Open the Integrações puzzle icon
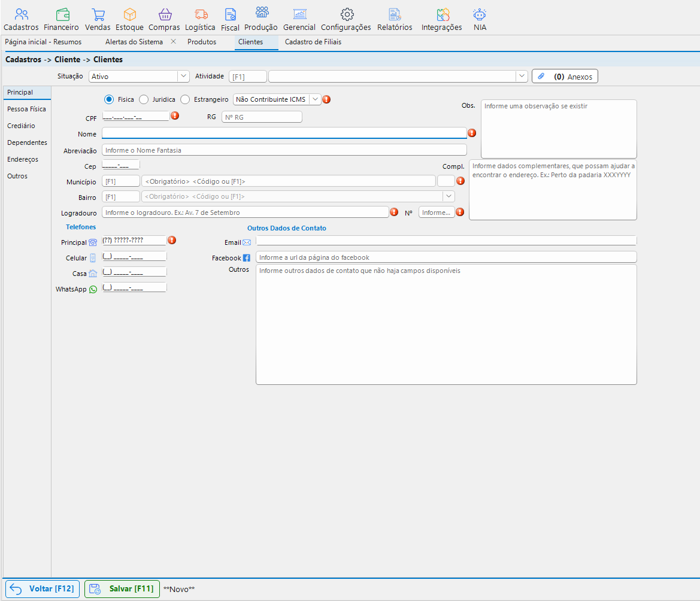The width and height of the screenshot is (700, 601). [443, 15]
